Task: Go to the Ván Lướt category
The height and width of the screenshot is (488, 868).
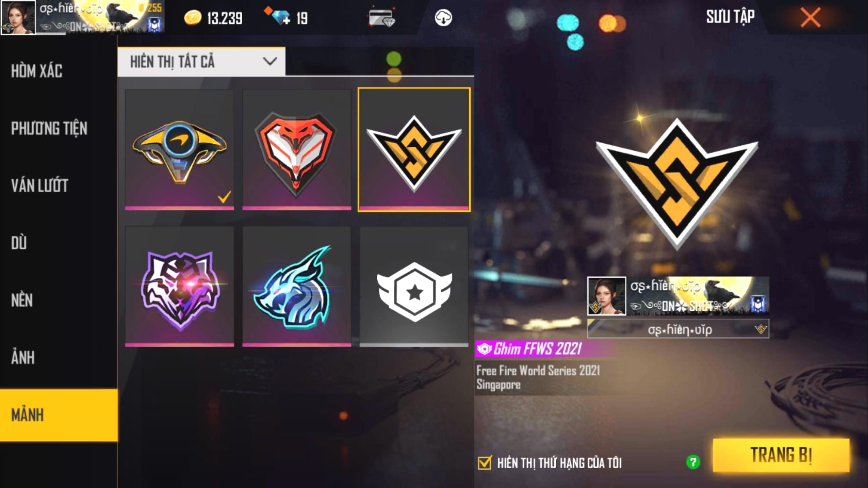Action: coord(40,186)
